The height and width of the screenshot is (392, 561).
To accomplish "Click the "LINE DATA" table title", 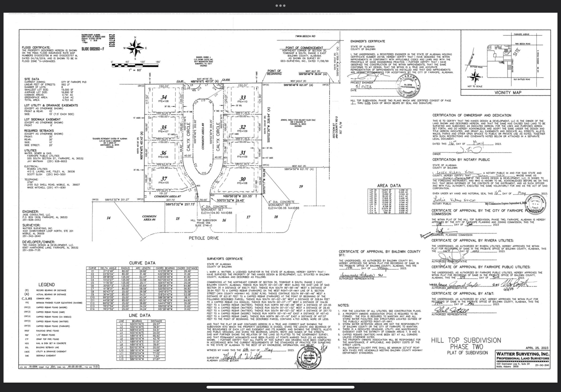I will click(140, 316).
